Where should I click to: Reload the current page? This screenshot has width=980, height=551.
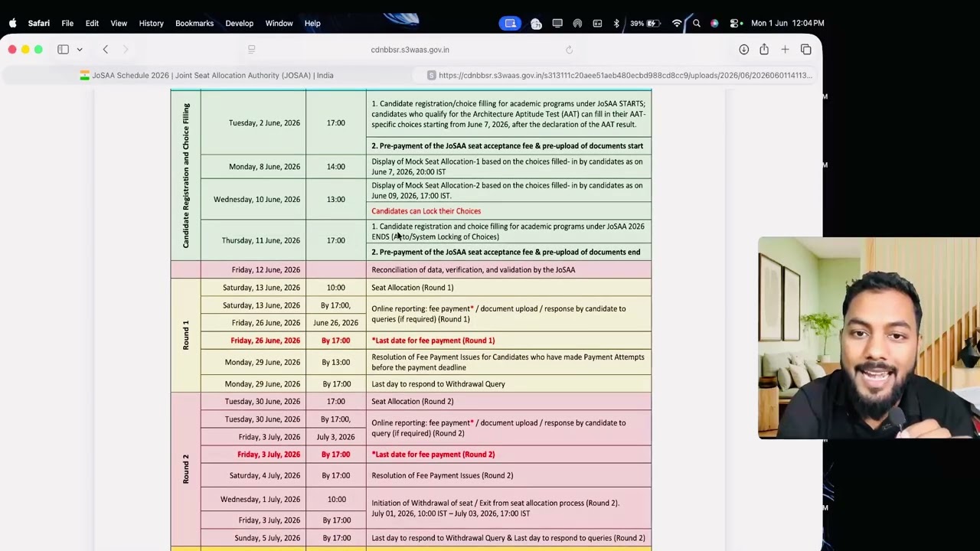[x=569, y=50]
